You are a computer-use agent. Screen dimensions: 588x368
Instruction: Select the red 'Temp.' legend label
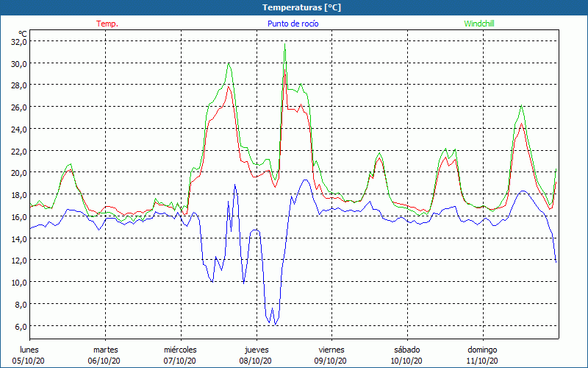(x=107, y=24)
